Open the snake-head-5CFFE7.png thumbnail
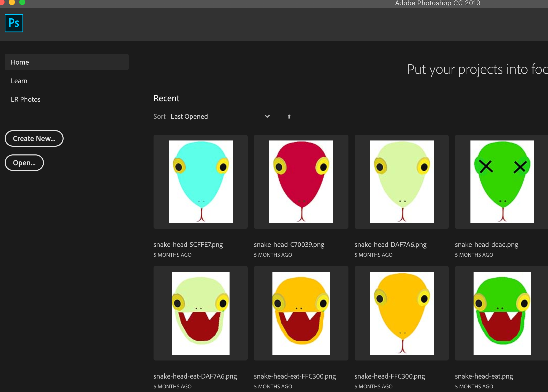 (x=201, y=182)
